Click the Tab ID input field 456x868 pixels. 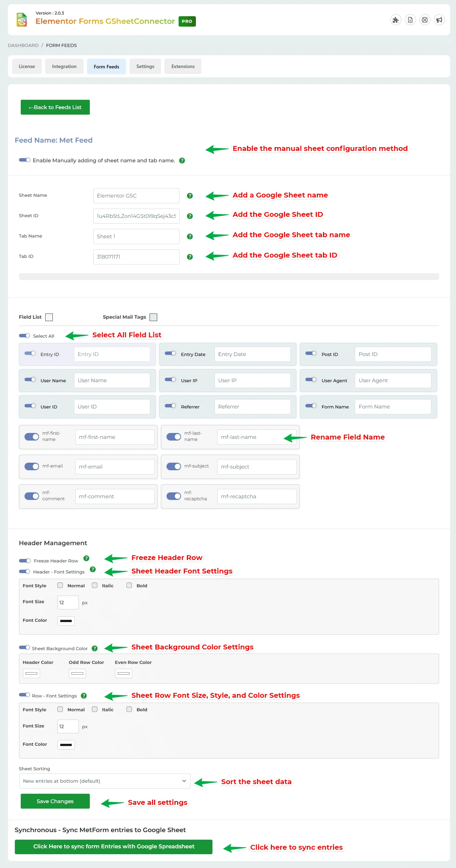(136, 257)
